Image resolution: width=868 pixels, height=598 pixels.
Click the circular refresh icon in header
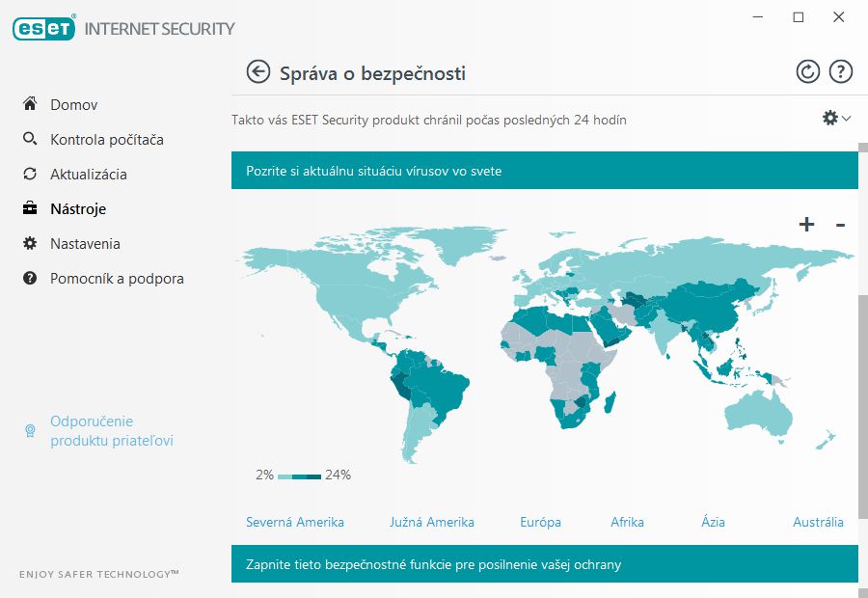click(x=807, y=72)
